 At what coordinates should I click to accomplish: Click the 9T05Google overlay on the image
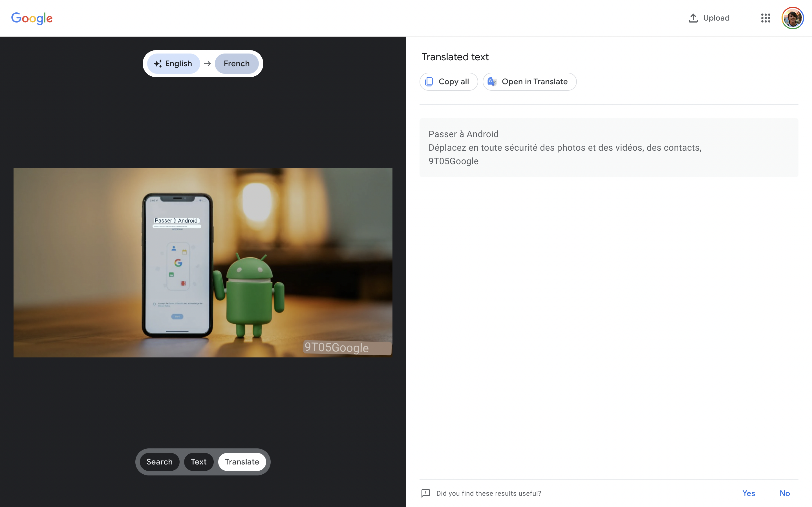click(337, 348)
